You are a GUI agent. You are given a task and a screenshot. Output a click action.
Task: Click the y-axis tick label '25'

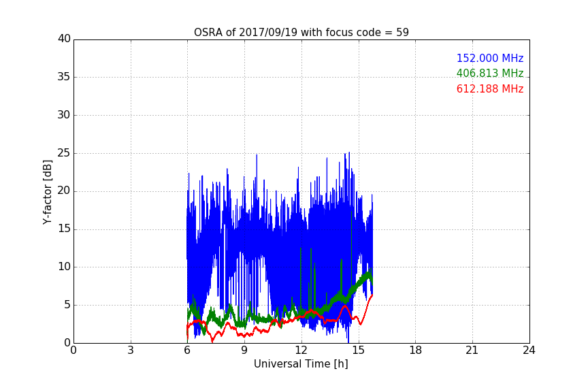[x=64, y=153]
